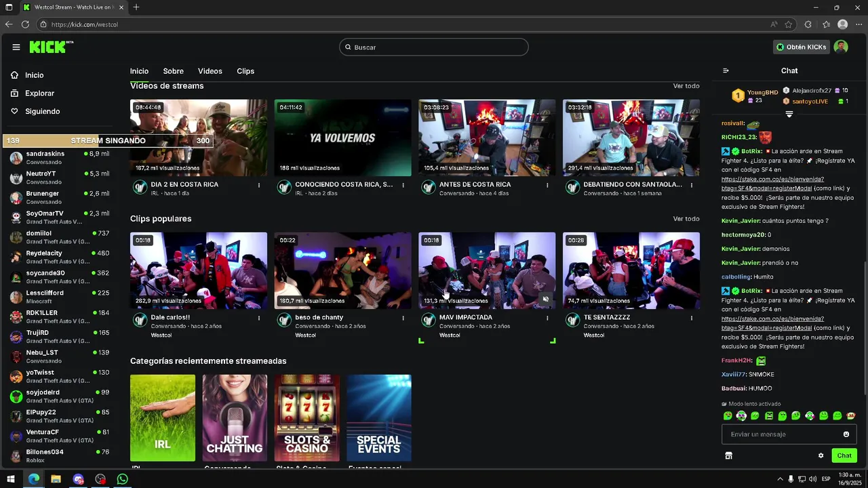The height and width of the screenshot is (488, 868).
Task: Open the emoji picker in message box
Action: click(x=846, y=434)
